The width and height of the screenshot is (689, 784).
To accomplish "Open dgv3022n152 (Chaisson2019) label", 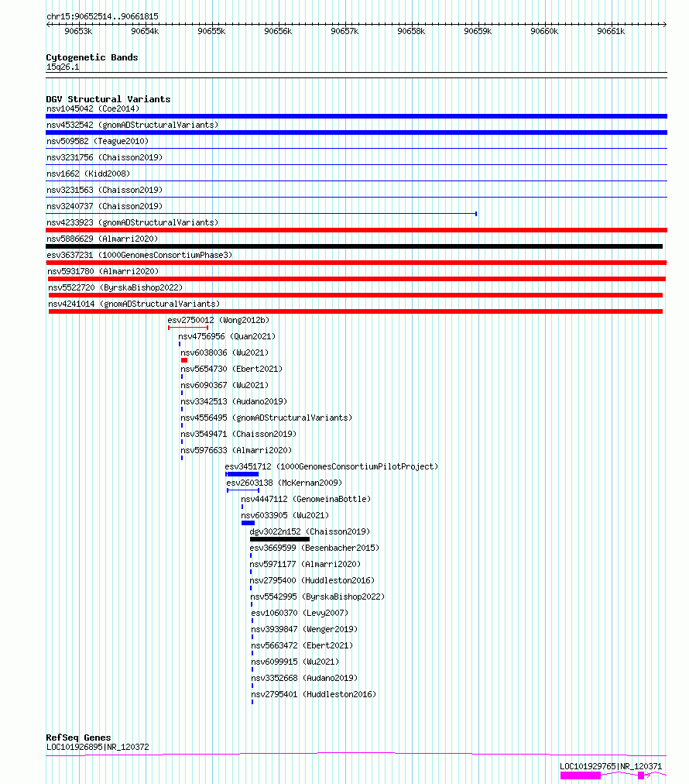I will 310,531.
